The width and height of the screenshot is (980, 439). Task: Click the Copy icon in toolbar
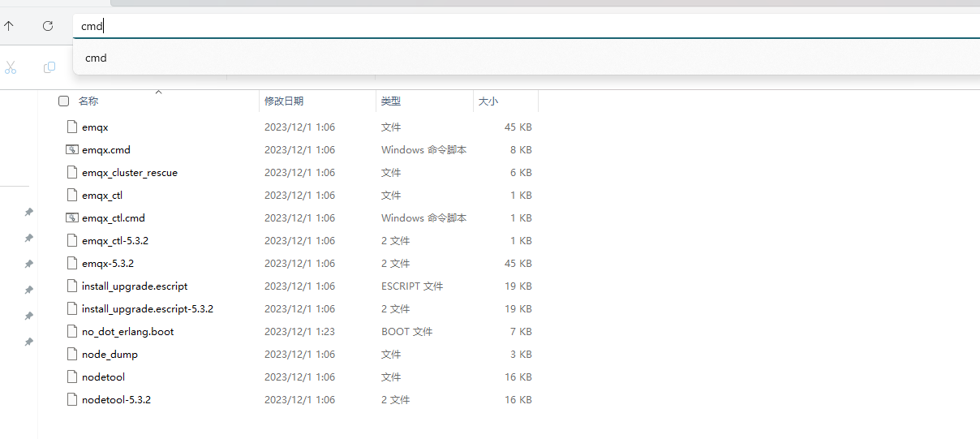pyautogui.click(x=49, y=67)
